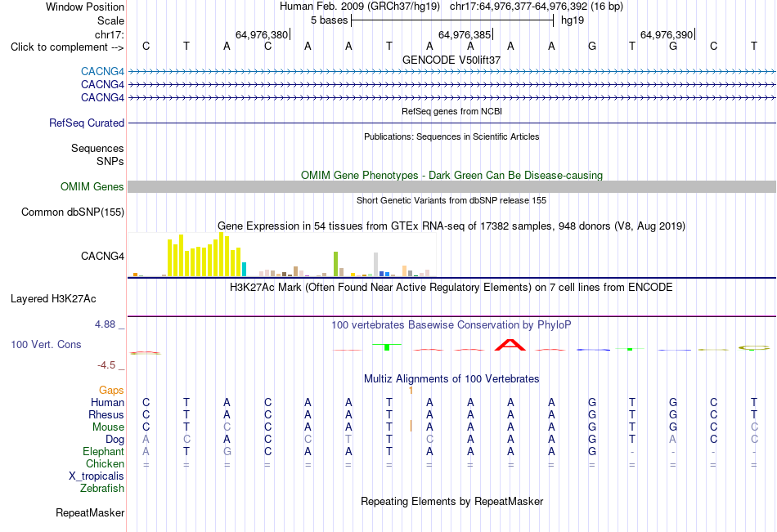The image size is (777, 532).
Task: Click the 64,976,385 position marker
Action: click(465, 34)
